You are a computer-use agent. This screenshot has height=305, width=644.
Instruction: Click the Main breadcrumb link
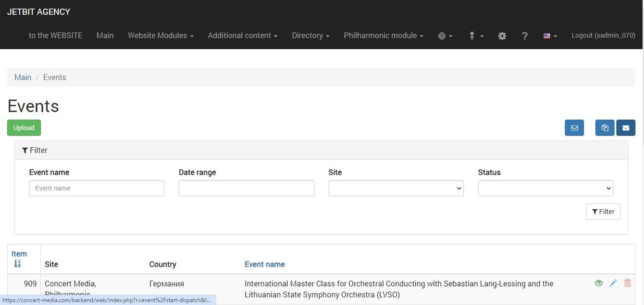tap(23, 77)
